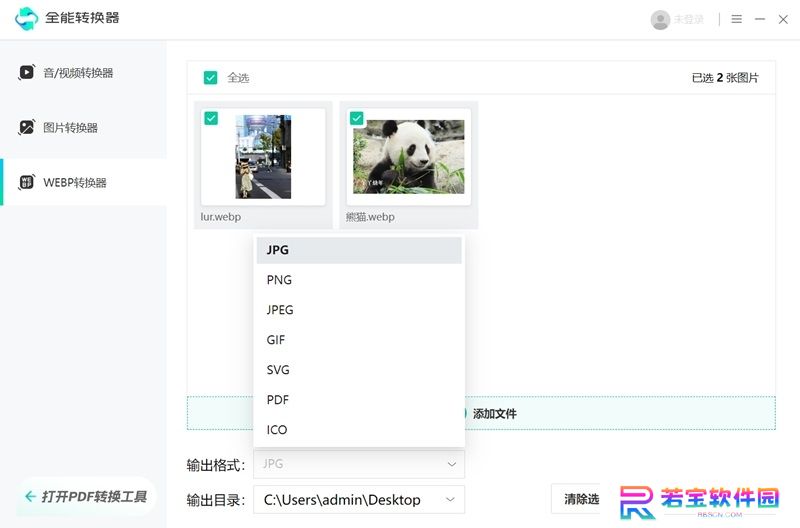
Task: Open the hamburger menu icon
Action: click(x=736, y=19)
